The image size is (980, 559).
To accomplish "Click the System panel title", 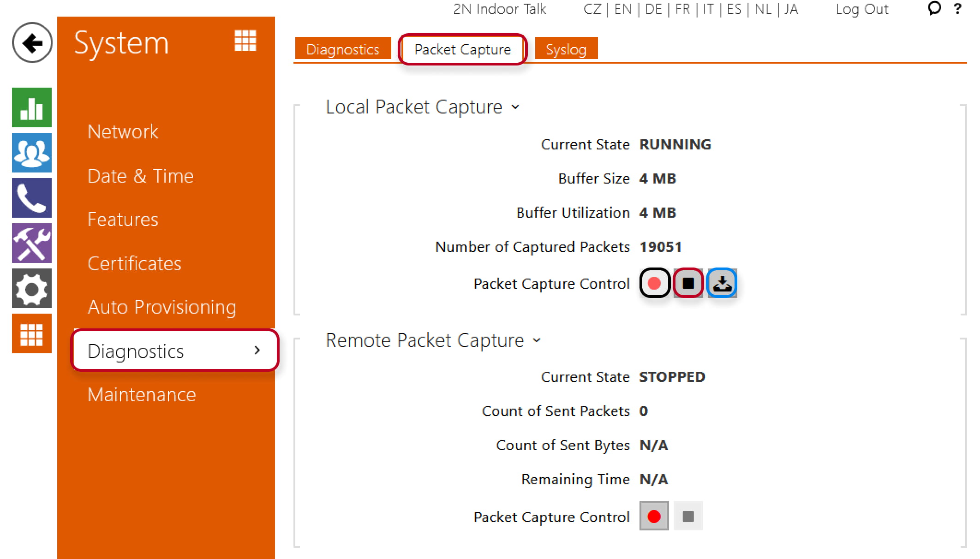I will [x=121, y=43].
